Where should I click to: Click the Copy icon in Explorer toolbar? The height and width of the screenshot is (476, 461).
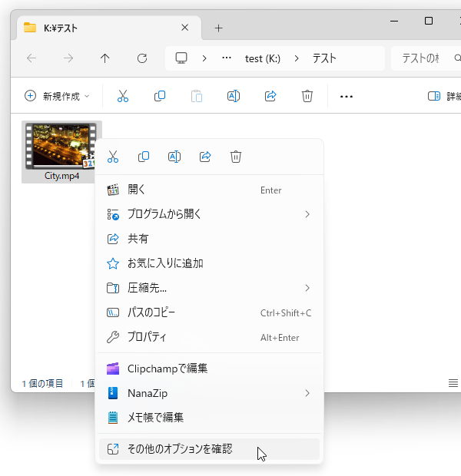(160, 96)
